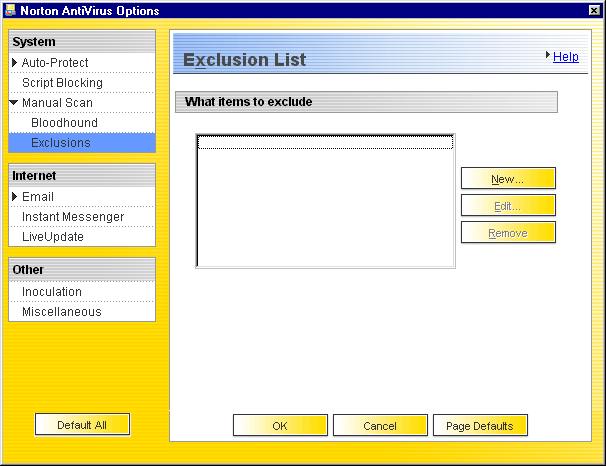Select the Exclusions item in sidebar
Screen dimensions: 606x466
60,143
